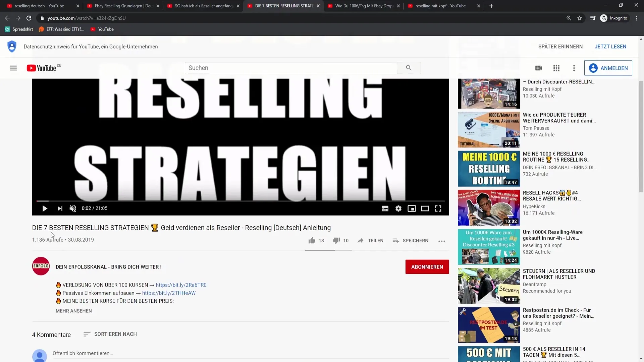This screenshot has height=362, width=644.
Task: Open the Tom Pausse channel name
Action: [x=536, y=128]
